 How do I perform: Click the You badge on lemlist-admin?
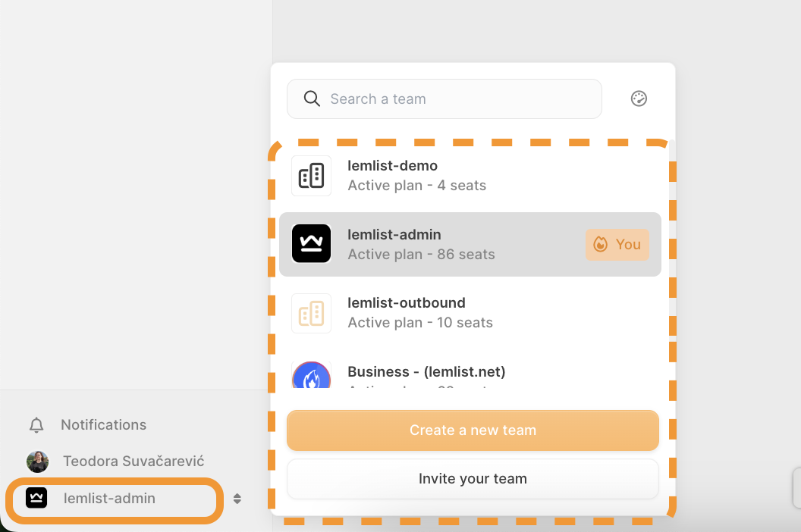point(617,245)
